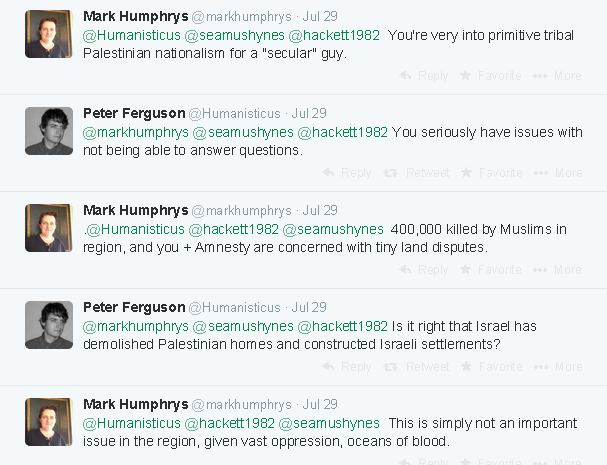Open @seamushynes mention in the "oceans of blood" tweet

point(334,423)
